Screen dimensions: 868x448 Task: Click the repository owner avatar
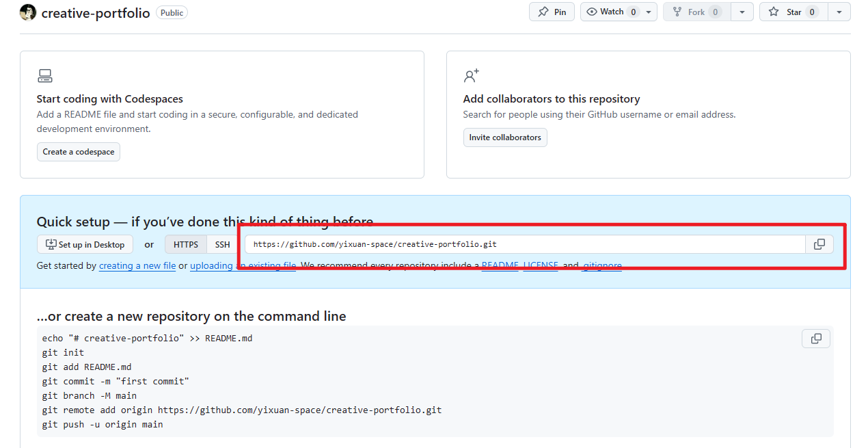point(28,12)
